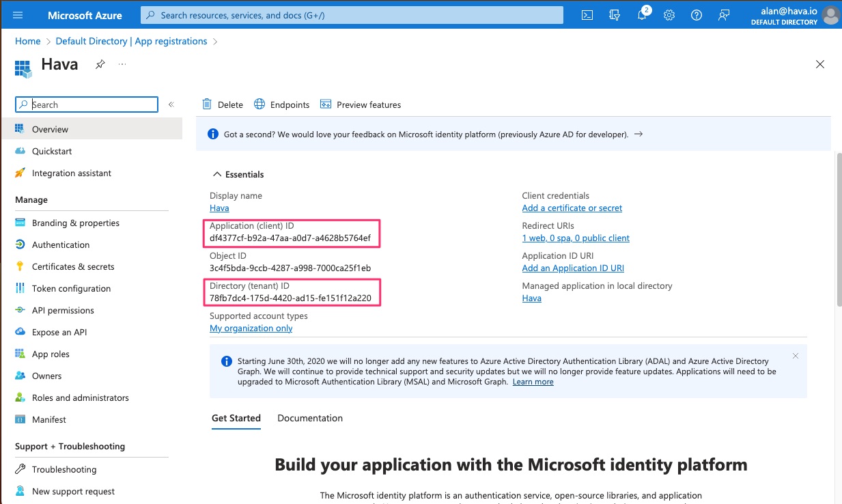Viewport: 842px width, 504px height.
Task: Open the notifications bell icon
Action: click(x=642, y=15)
